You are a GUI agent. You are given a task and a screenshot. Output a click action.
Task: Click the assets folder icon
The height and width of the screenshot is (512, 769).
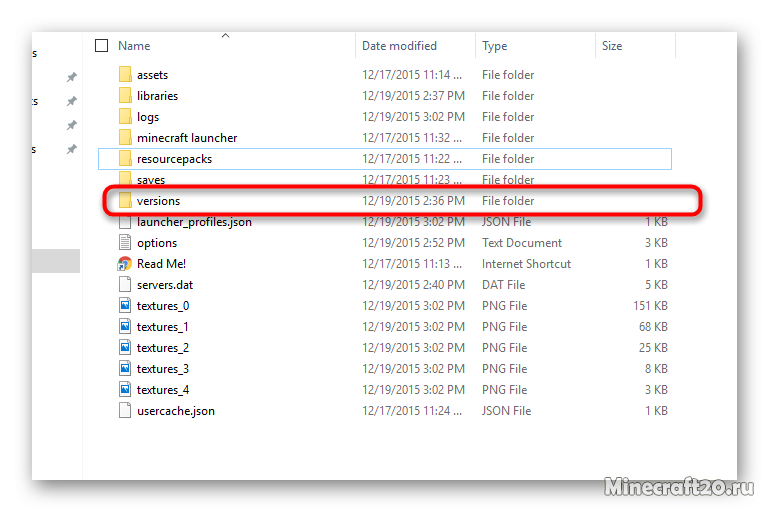point(125,75)
